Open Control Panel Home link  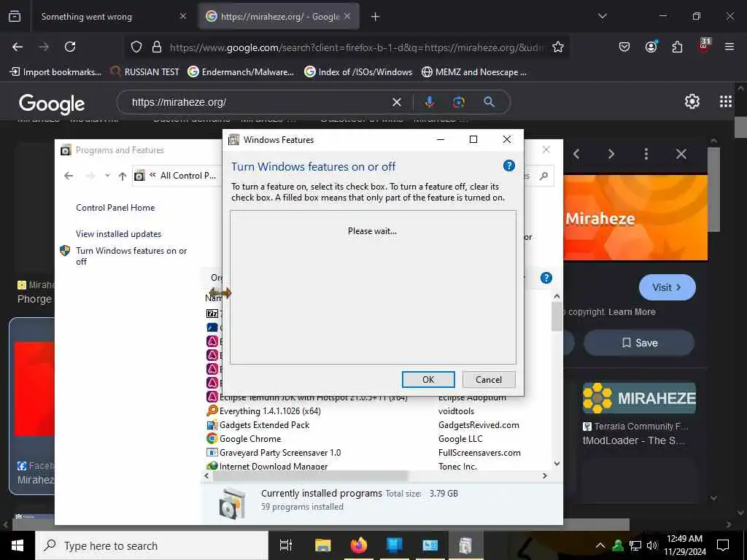[x=115, y=208]
